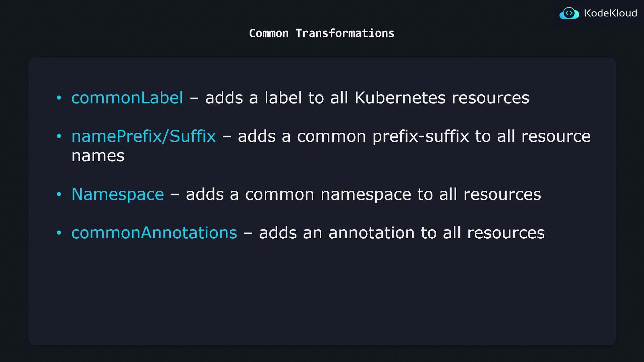Click the word "Kubernetes" in first bullet

coord(400,98)
